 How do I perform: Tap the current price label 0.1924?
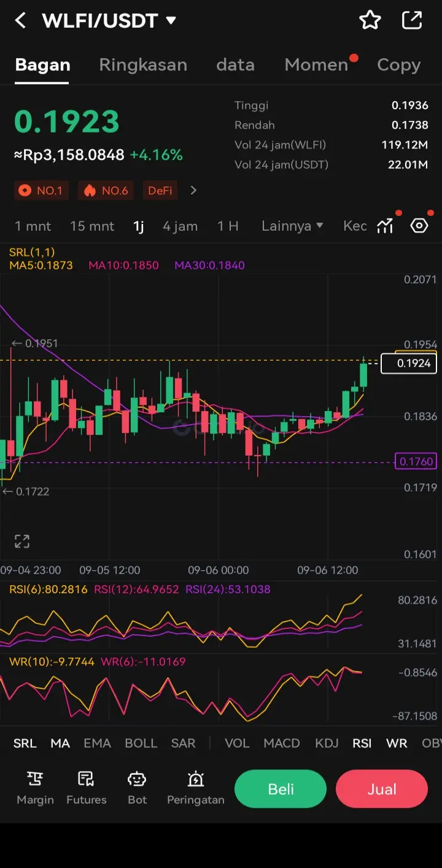[409, 363]
